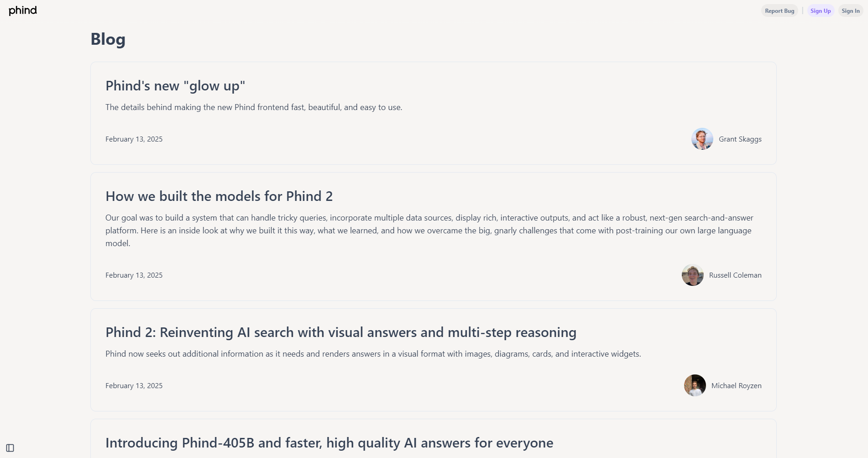868x458 pixels.
Task: Click the Phind logo
Action: coord(23,11)
